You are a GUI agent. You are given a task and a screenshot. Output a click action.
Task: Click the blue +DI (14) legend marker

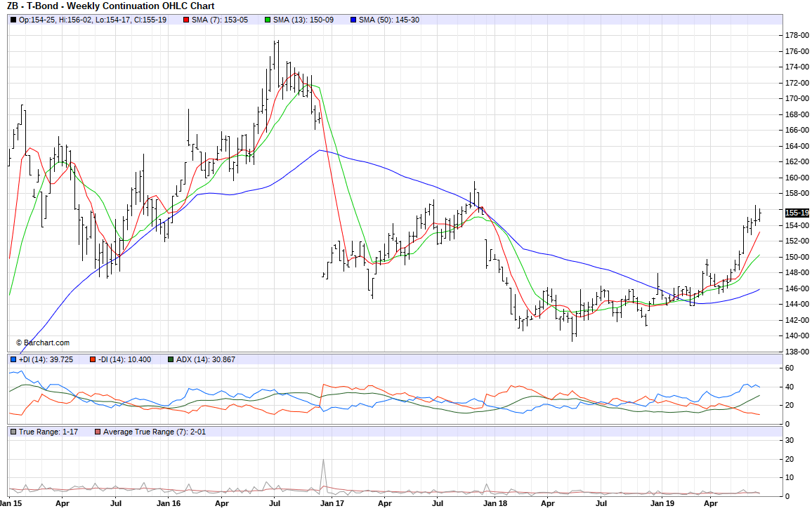tap(13, 359)
